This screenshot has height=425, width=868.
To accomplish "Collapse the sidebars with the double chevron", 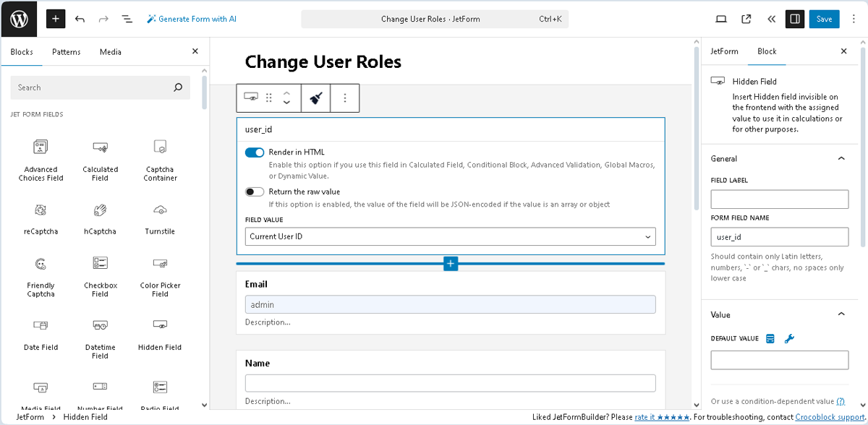I will [x=771, y=19].
